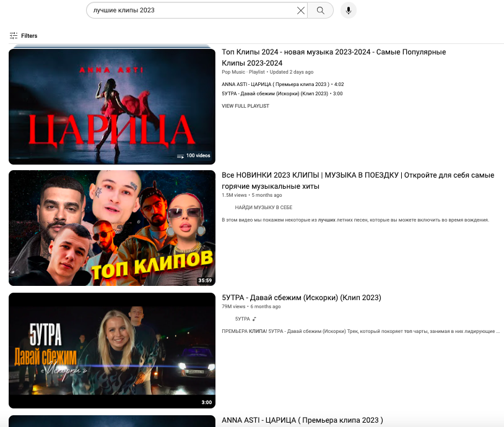504x427 pixels.
Task: Play ANNA ASTI - ЦАРИЦА 4:02 playlist entry
Action: 283,84
